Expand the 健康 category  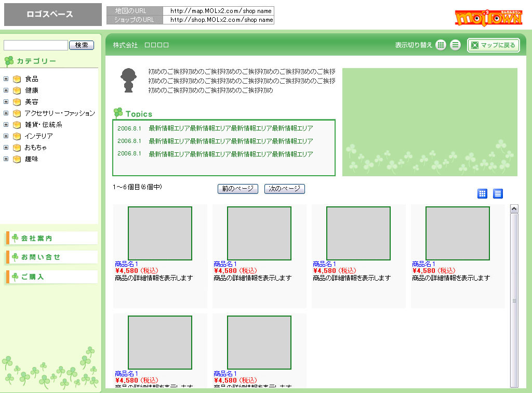pos(6,90)
